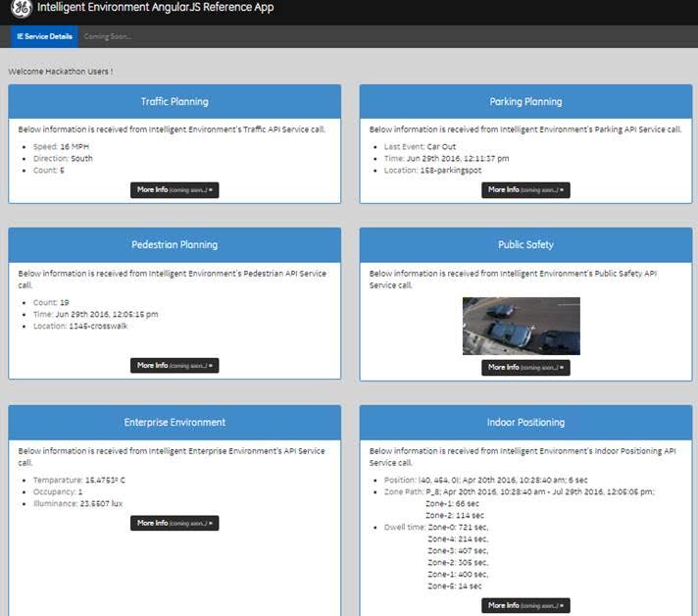Click the app title in the top bar
This screenshot has width=698, height=616.
tap(155, 8)
